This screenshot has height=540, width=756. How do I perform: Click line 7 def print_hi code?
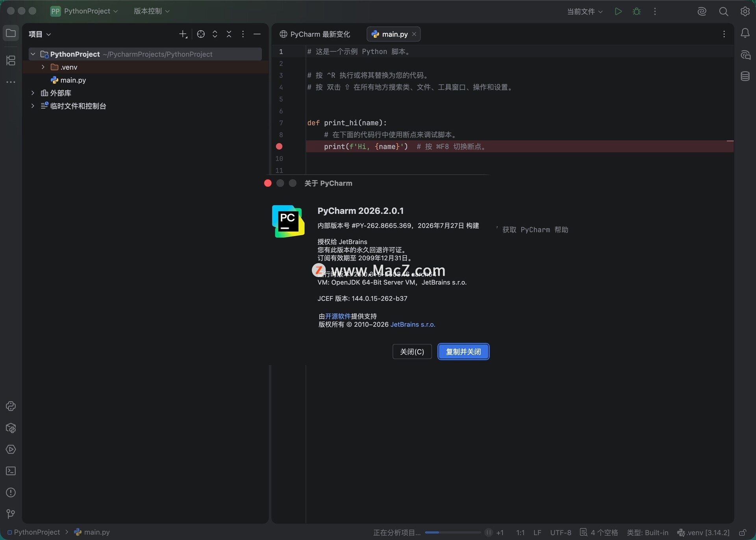347,123
